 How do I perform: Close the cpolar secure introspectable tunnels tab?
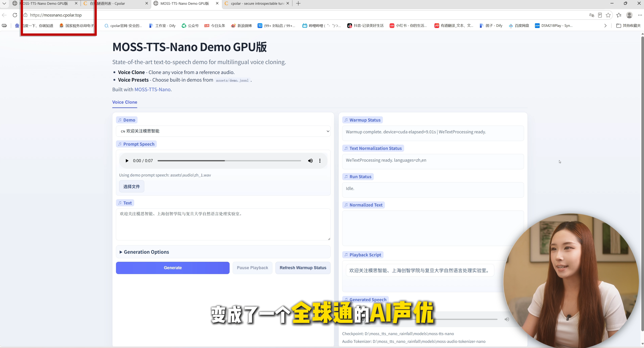[x=288, y=3]
